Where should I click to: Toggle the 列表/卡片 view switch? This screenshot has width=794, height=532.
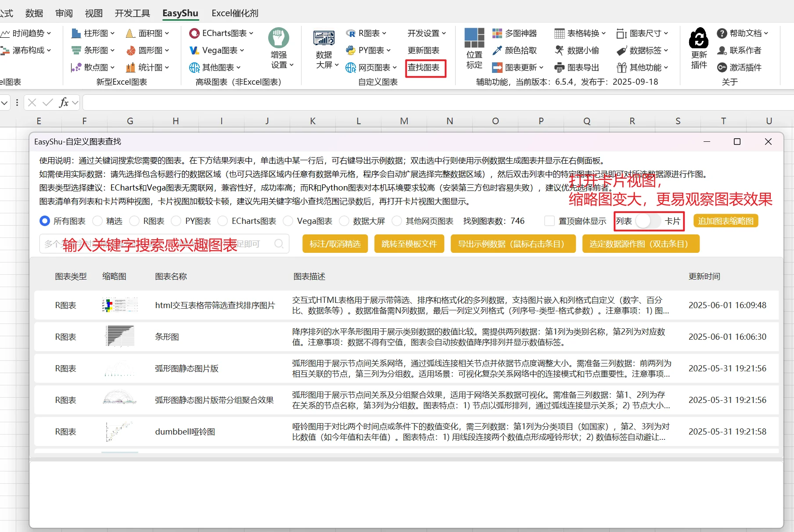click(648, 221)
